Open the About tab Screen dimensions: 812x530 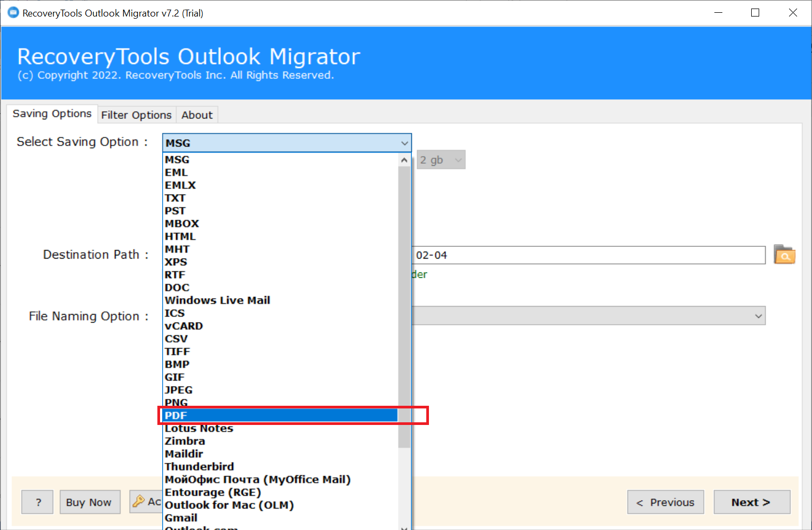point(197,115)
